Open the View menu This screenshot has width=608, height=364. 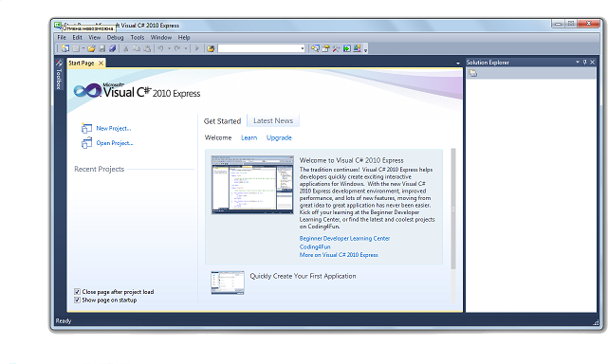point(94,37)
